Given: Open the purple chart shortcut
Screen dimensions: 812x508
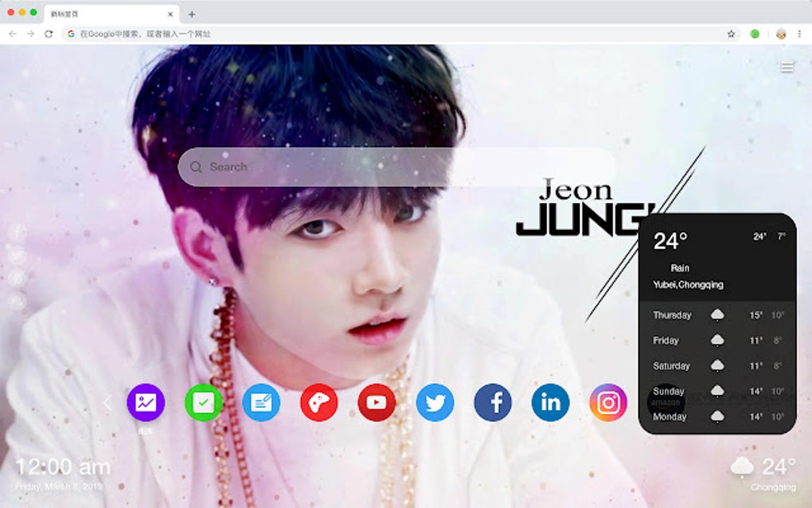Looking at the screenshot, I should click(x=145, y=403).
